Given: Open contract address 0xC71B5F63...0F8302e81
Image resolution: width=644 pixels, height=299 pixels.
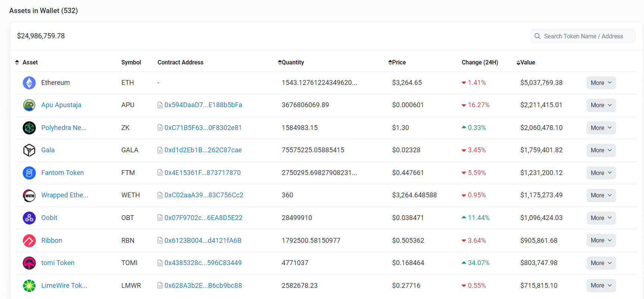Looking at the screenshot, I should [x=203, y=128].
